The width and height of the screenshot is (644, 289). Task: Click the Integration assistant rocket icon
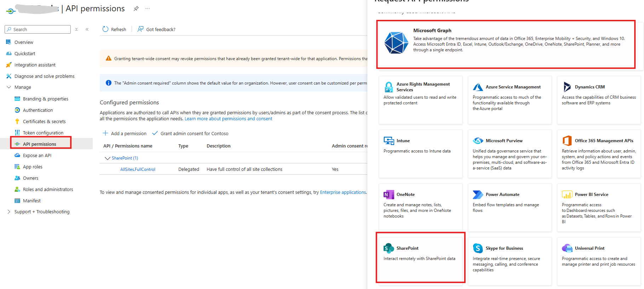pos(8,65)
